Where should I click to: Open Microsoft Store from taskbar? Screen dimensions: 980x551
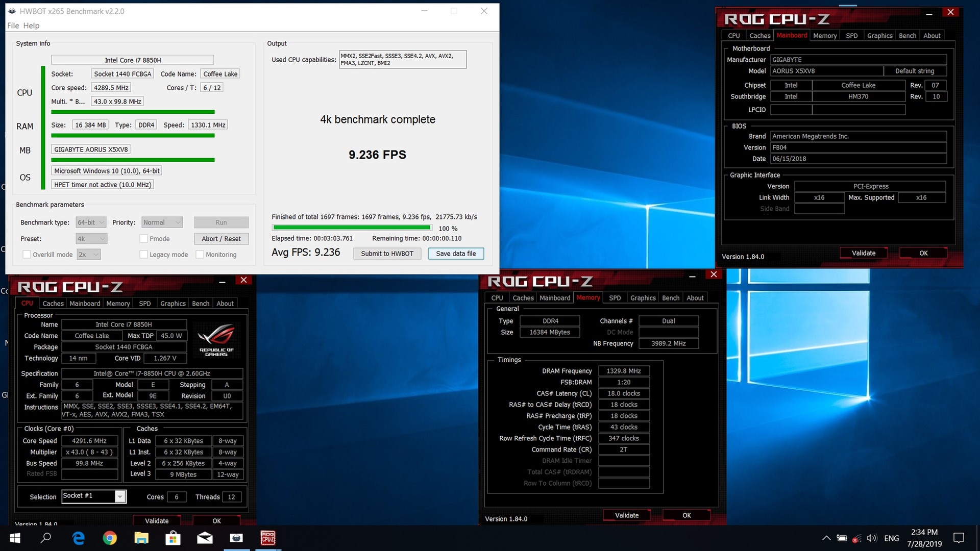pos(173,538)
